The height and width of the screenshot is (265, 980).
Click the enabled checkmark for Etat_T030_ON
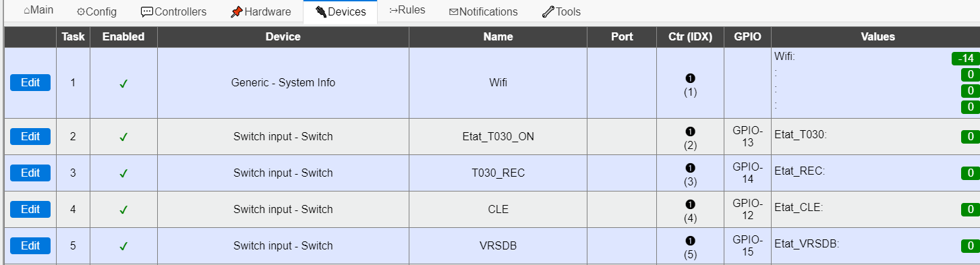coord(123,137)
